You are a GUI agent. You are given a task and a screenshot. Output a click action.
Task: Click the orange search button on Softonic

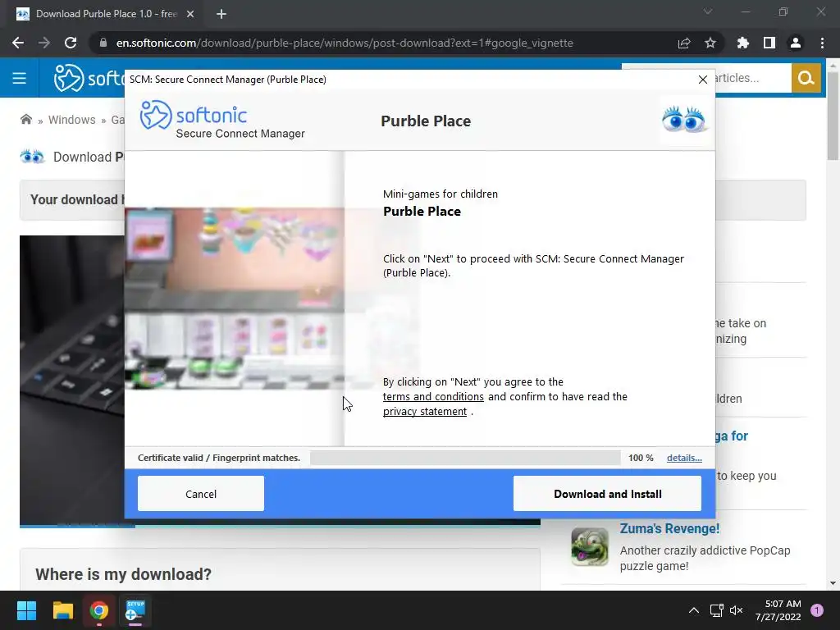pos(806,78)
